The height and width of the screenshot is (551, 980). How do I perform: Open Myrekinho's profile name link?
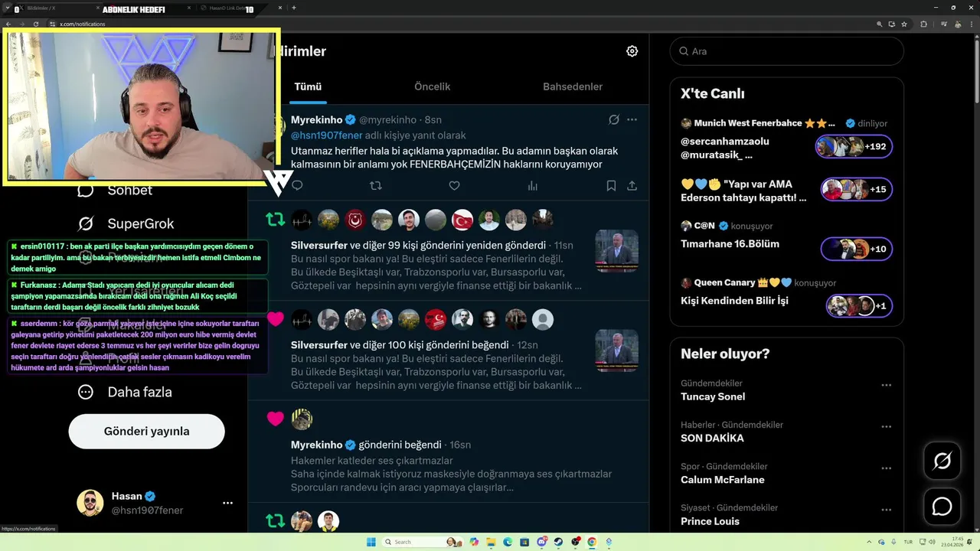pos(316,119)
